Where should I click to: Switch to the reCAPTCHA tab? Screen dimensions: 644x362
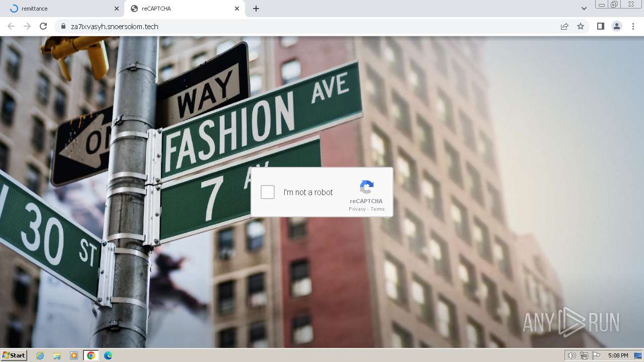(x=184, y=9)
